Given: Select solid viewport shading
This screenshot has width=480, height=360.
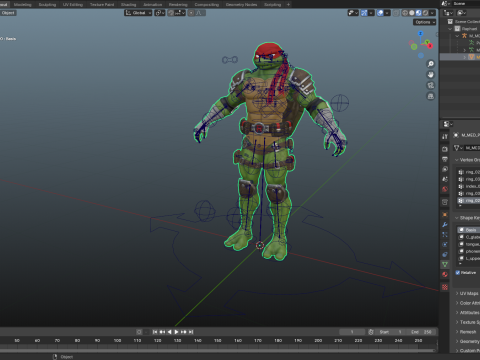Looking at the screenshot, I should pos(412,13).
